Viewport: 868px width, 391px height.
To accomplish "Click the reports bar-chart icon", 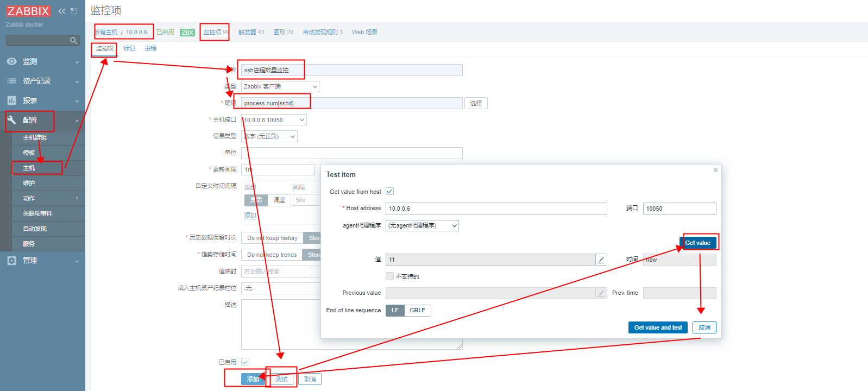I will click(11, 100).
